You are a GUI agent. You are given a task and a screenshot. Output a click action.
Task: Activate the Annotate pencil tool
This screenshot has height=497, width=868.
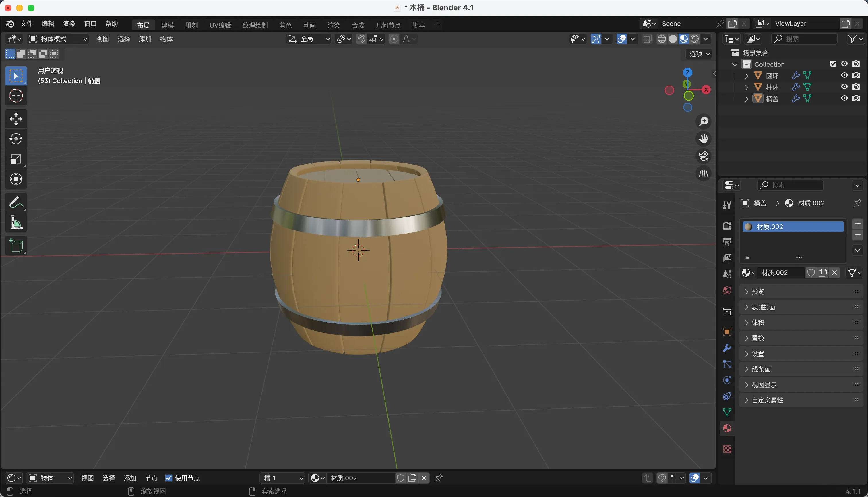click(16, 203)
